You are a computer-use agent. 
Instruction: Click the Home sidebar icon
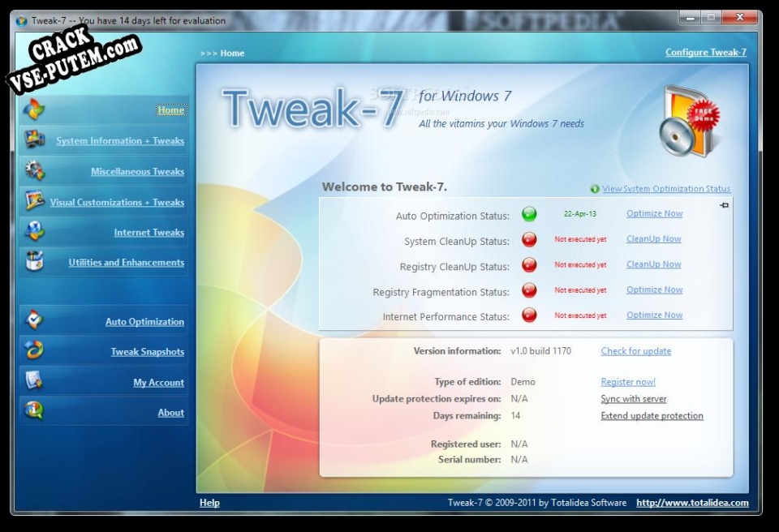point(34,109)
